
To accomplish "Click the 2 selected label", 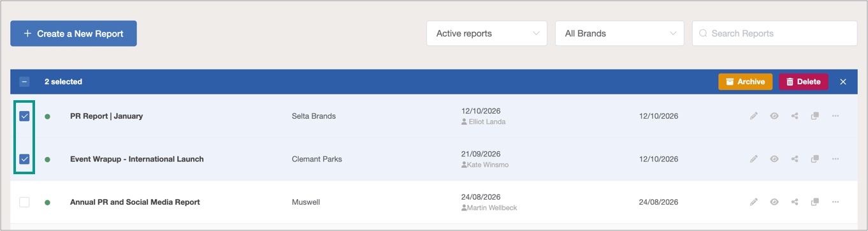I will tap(63, 82).
